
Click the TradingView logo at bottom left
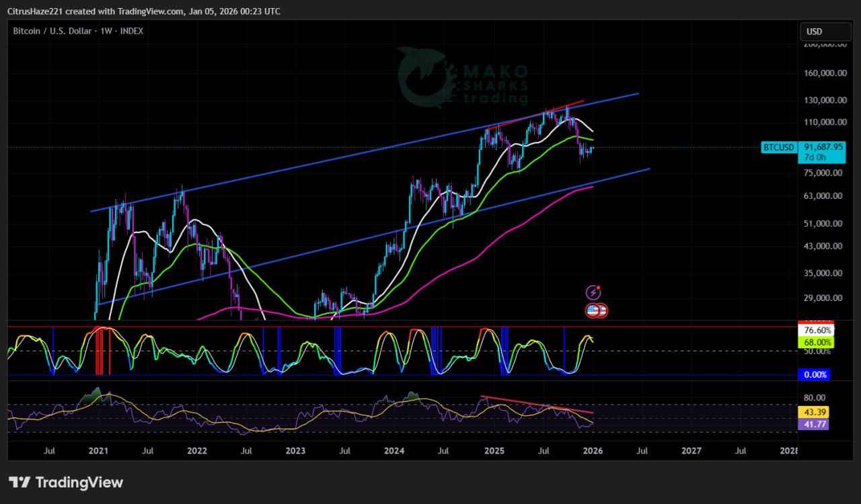(x=66, y=482)
